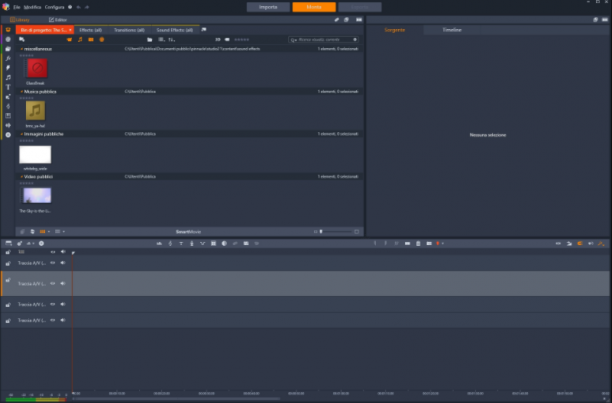This screenshot has width=612, height=403.
Task: Click the Importa button
Action: [x=268, y=7]
